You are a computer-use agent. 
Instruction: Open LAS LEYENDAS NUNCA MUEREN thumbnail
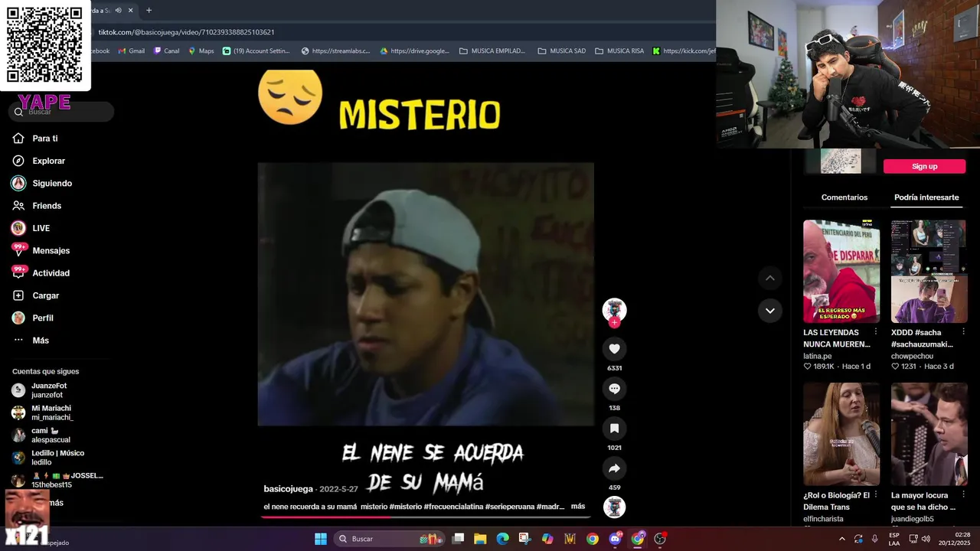click(841, 272)
